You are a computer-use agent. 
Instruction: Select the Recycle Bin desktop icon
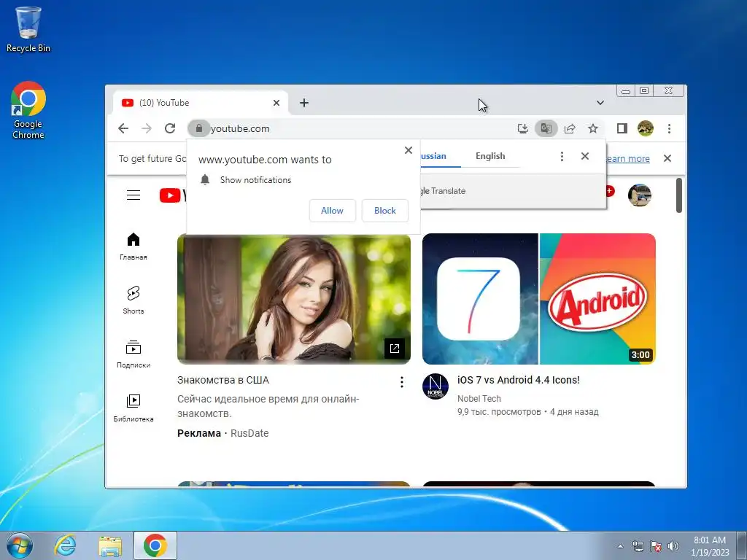tap(28, 29)
